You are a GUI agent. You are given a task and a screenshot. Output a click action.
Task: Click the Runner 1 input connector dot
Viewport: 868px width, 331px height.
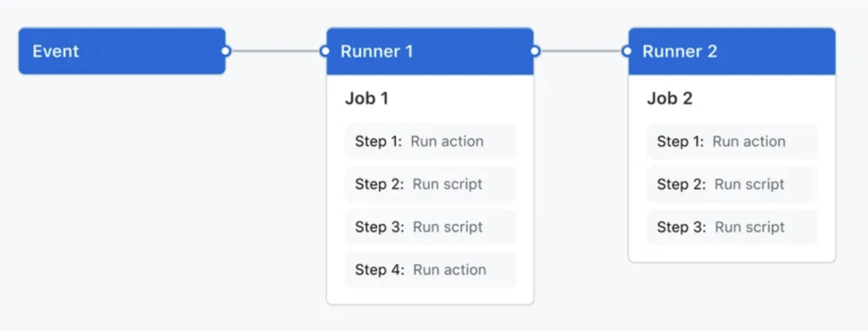(325, 51)
